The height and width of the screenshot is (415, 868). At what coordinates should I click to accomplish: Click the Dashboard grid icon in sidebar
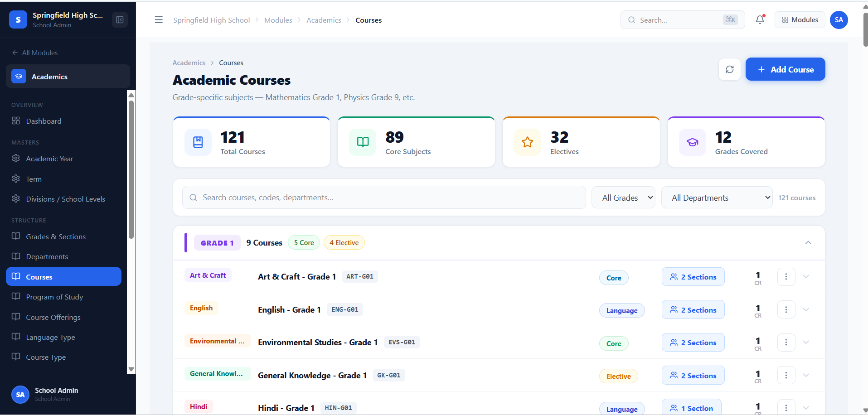16,121
